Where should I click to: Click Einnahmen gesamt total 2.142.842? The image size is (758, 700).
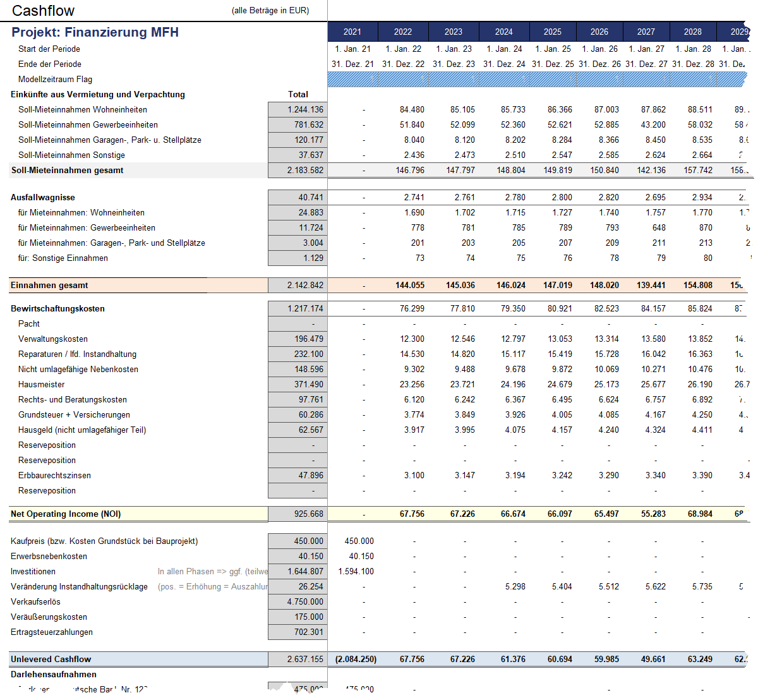click(x=298, y=285)
